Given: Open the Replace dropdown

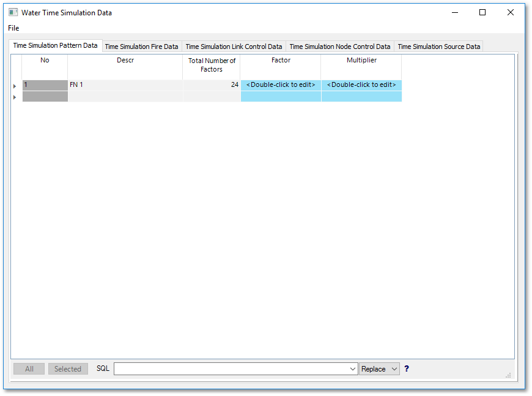Looking at the screenshot, I should click(379, 369).
